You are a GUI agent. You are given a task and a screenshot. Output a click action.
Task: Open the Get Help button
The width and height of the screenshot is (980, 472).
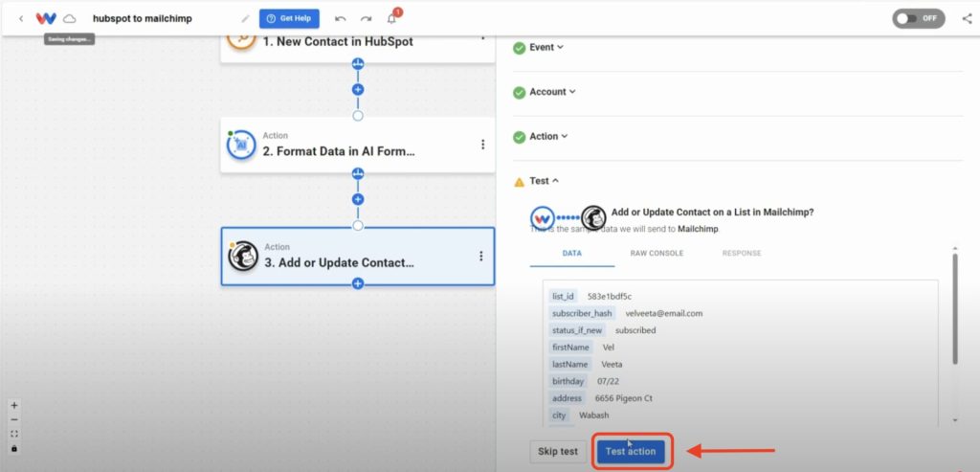point(289,19)
